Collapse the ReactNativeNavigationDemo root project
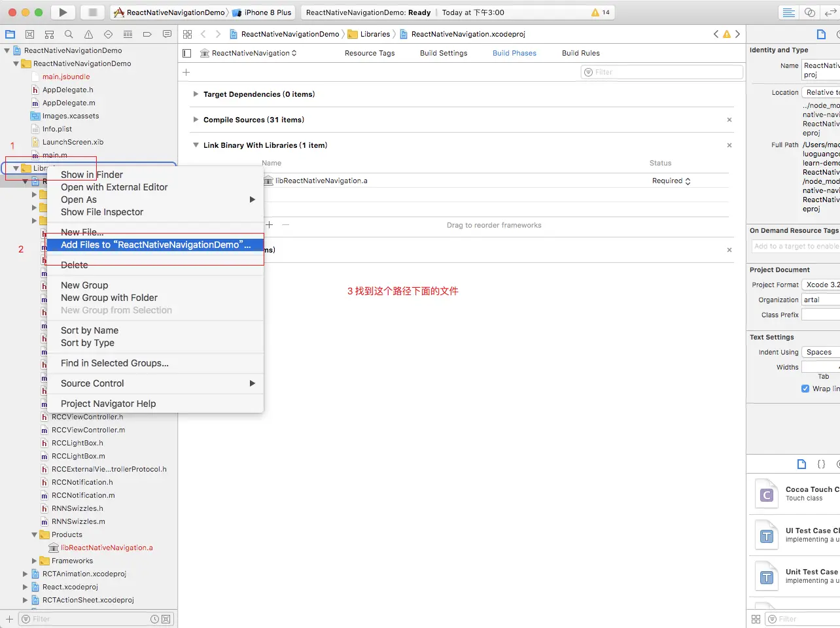The height and width of the screenshot is (628, 840). [7, 50]
